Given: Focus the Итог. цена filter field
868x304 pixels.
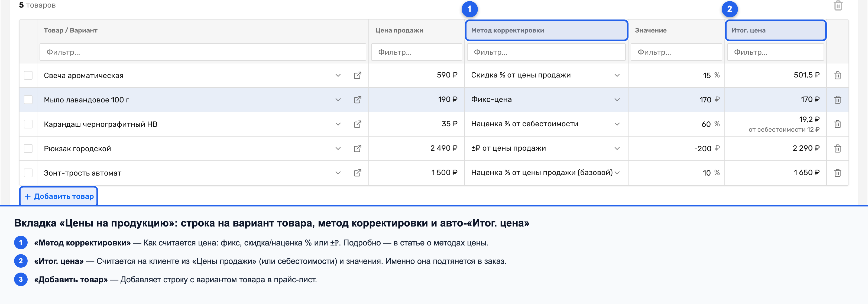Looking at the screenshot, I should click(x=775, y=52).
